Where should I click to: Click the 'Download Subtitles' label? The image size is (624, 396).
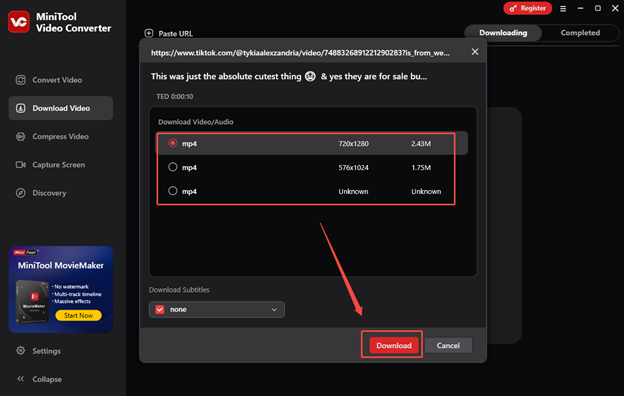pos(179,290)
